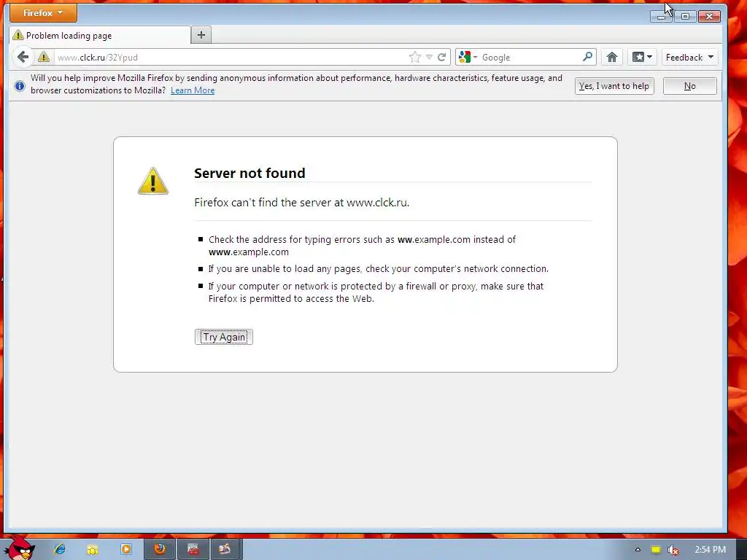Click the www.clck.ru address bar

pos(231,57)
